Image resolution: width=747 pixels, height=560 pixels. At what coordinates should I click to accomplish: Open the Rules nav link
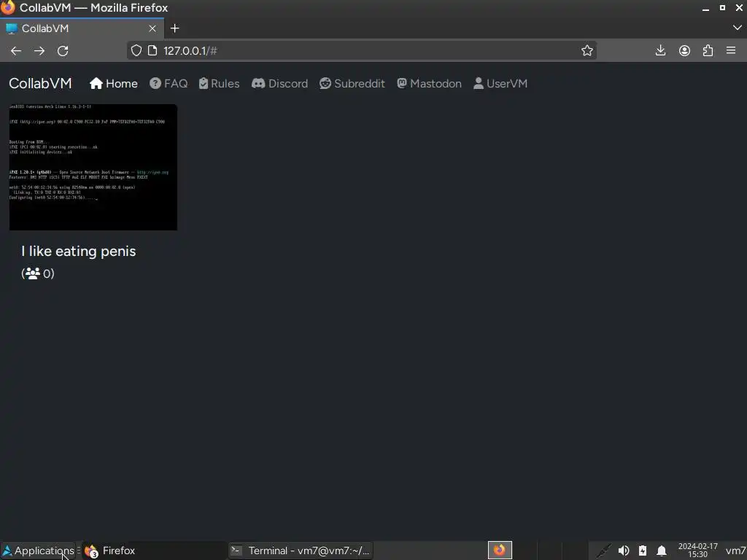click(219, 83)
